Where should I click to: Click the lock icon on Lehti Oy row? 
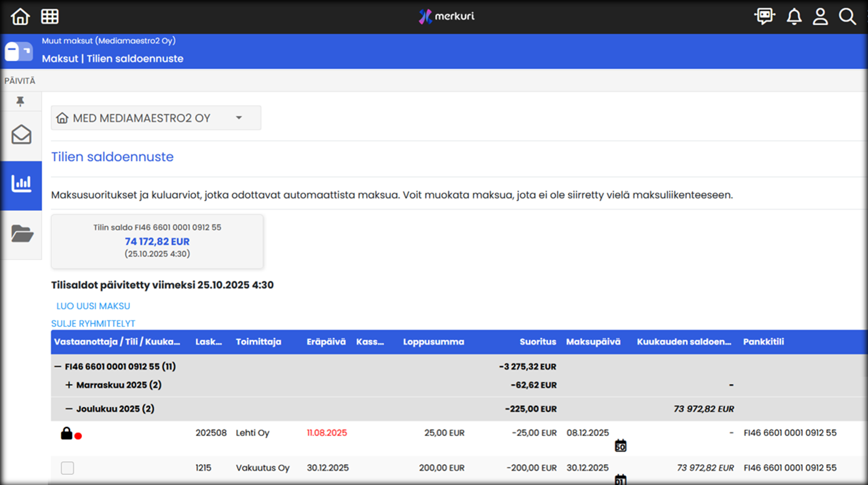click(67, 434)
